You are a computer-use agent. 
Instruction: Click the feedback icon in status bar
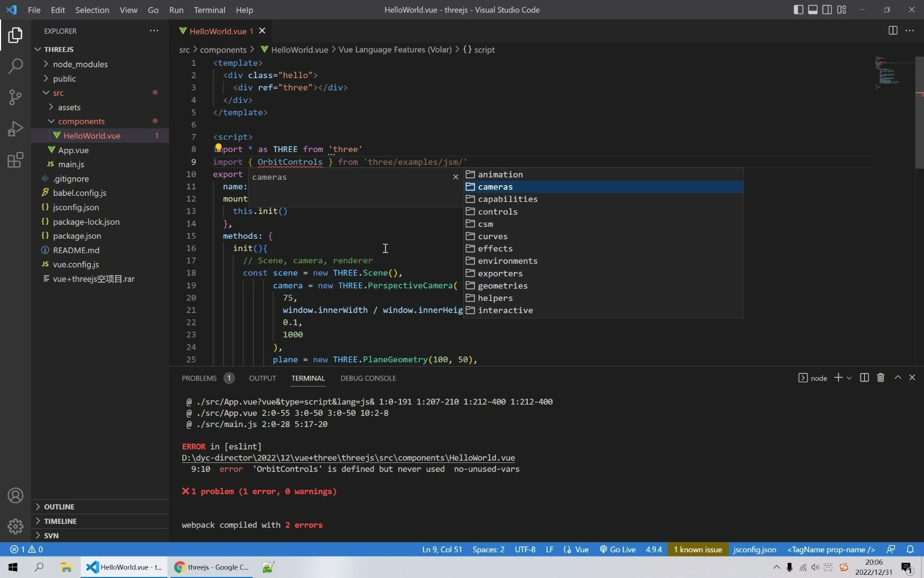click(x=891, y=550)
